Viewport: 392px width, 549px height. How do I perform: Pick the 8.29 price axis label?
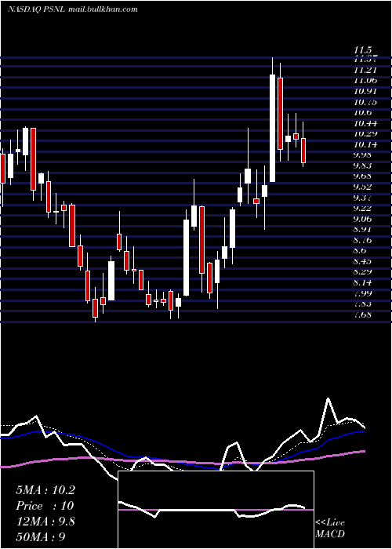[x=364, y=272]
